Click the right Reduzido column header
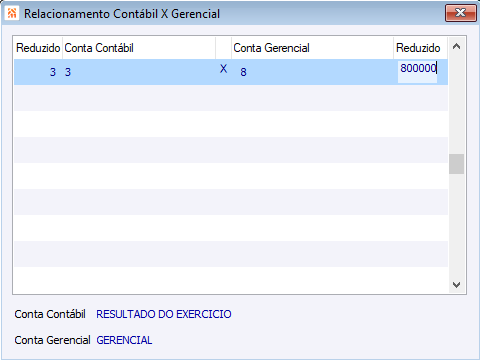The height and width of the screenshot is (360, 480). (420, 48)
